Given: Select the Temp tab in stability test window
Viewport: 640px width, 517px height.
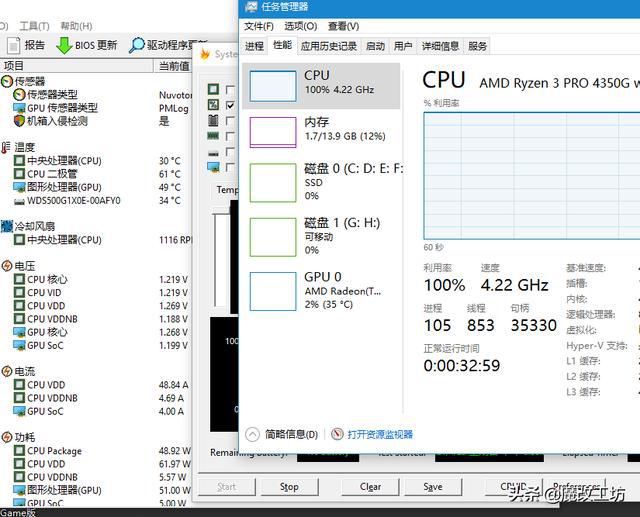Looking at the screenshot, I should pos(226,190).
